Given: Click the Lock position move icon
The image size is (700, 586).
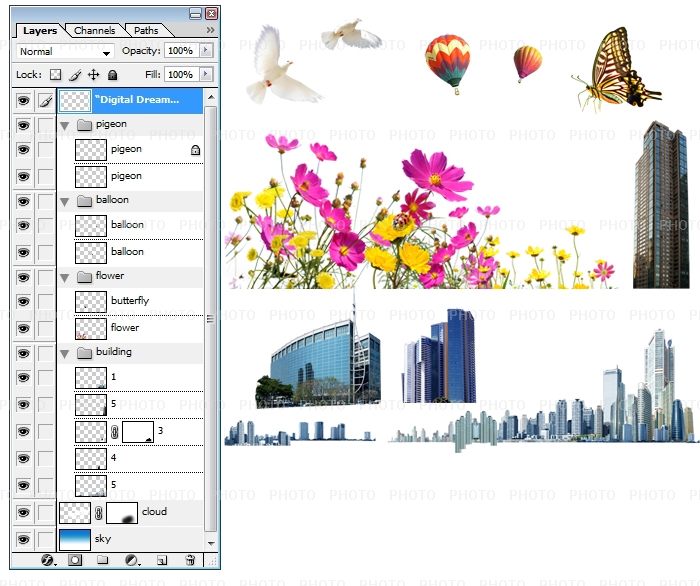Looking at the screenshot, I should [93, 75].
